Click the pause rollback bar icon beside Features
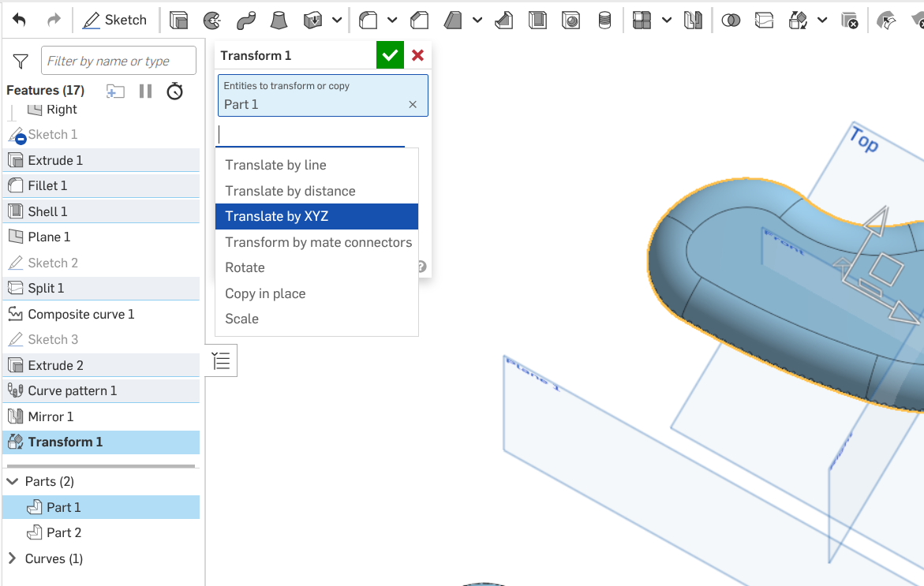The width and height of the screenshot is (924, 586). [145, 91]
